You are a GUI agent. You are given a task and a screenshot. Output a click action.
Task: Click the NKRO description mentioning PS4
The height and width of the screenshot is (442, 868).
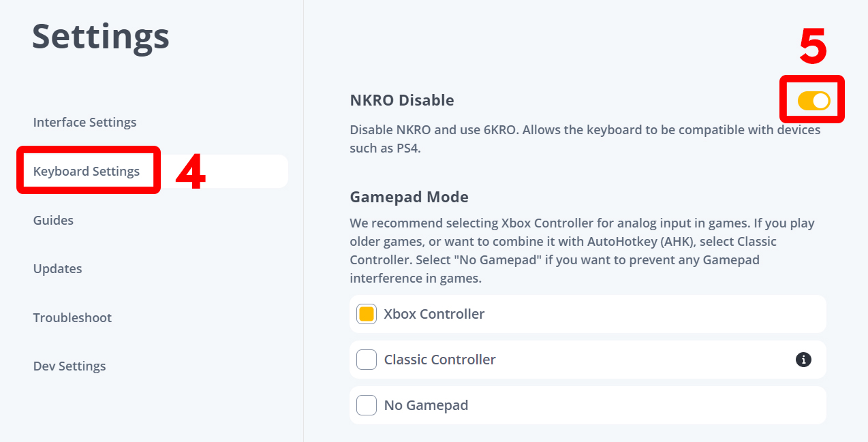(x=585, y=139)
